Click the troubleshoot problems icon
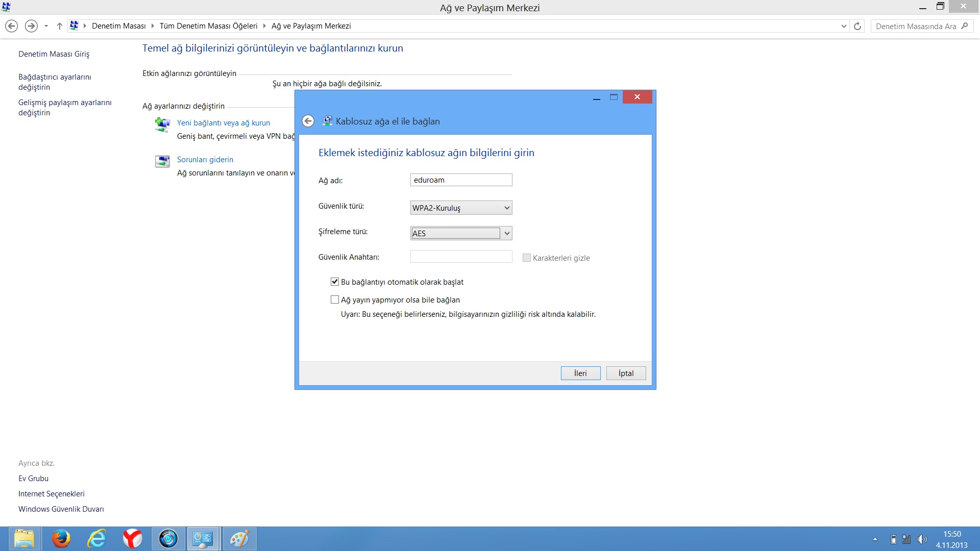The width and height of the screenshot is (980, 551). pyautogui.click(x=162, y=162)
